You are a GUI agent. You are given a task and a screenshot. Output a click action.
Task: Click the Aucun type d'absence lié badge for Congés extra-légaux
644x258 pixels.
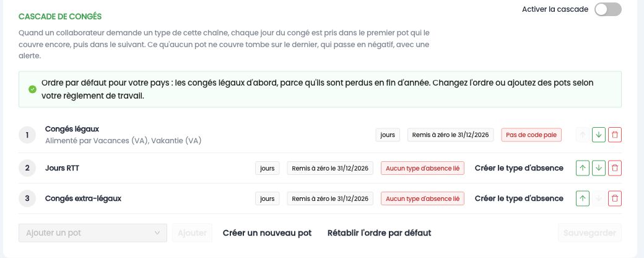(422, 198)
